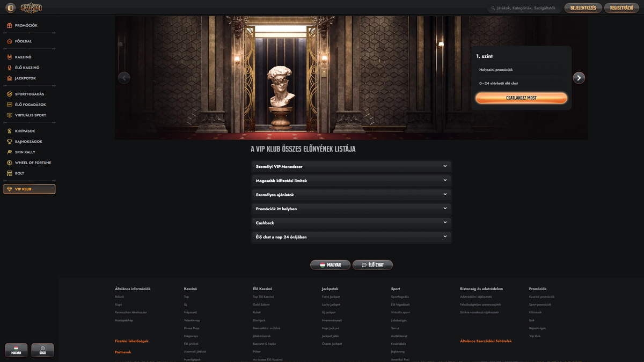The image size is (644, 362).
Task: Expand the Személyi VIP-Menedzser section
Action: pyautogui.click(x=351, y=167)
